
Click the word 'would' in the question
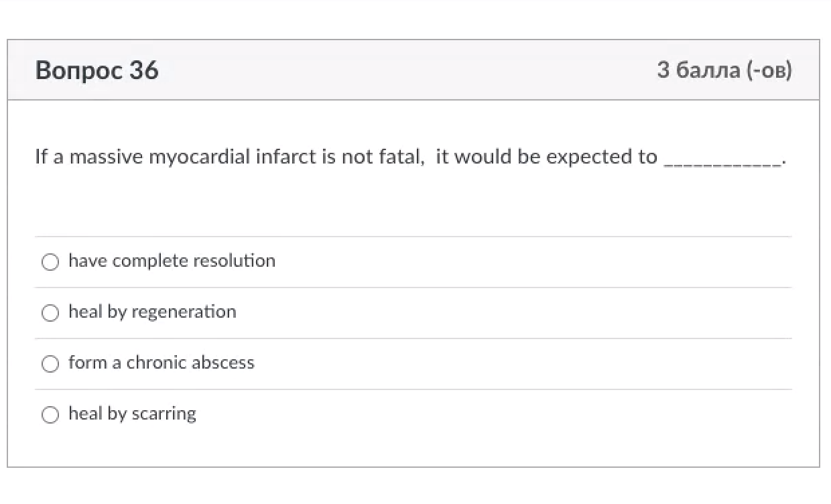tap(484, 157)
